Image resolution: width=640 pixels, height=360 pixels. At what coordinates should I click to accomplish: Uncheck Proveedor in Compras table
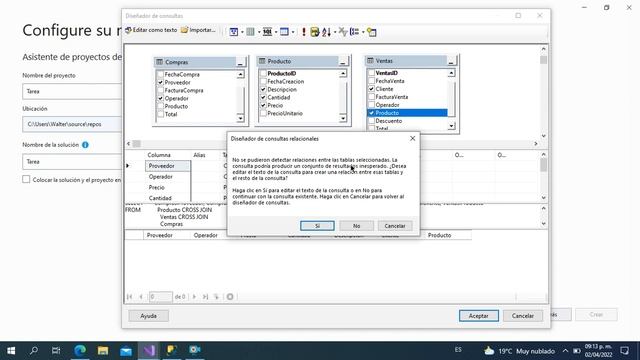tap(160, 82)
